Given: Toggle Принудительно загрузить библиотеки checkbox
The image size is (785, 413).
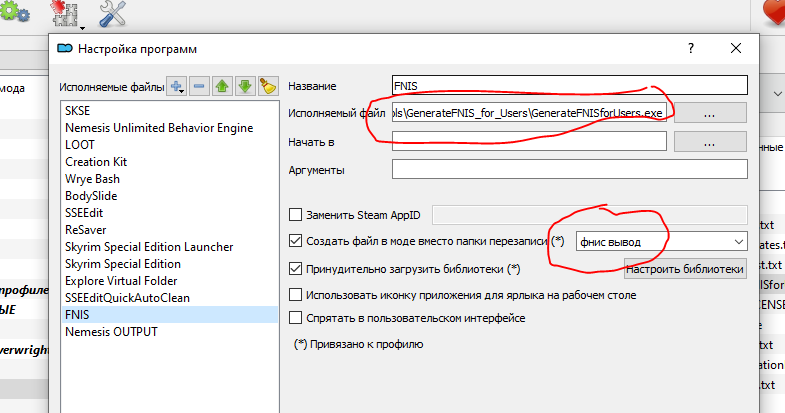Looking at the screenshot, I should tap(295, 269).
